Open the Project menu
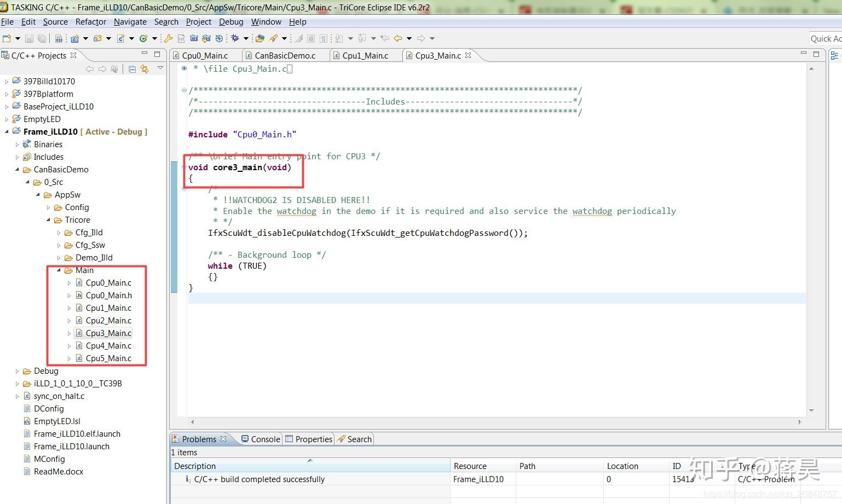The height and width of the screenshot is (504, 842). coord(199,22)
